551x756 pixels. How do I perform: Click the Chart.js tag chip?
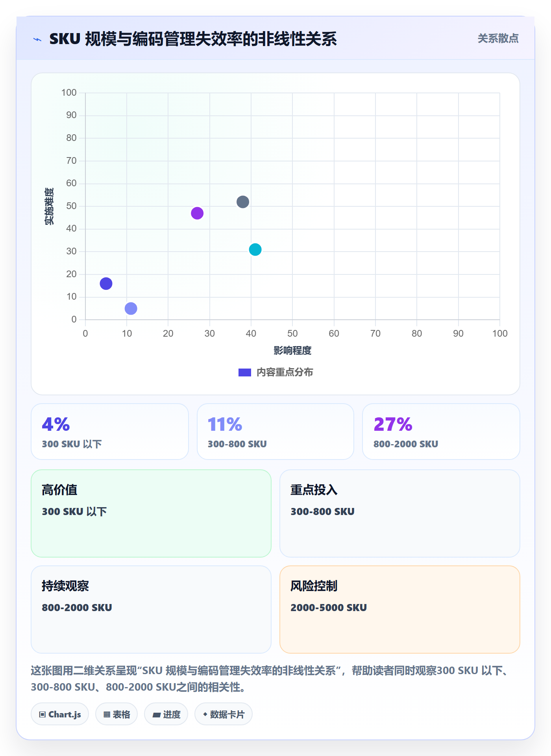pos(60,714)
